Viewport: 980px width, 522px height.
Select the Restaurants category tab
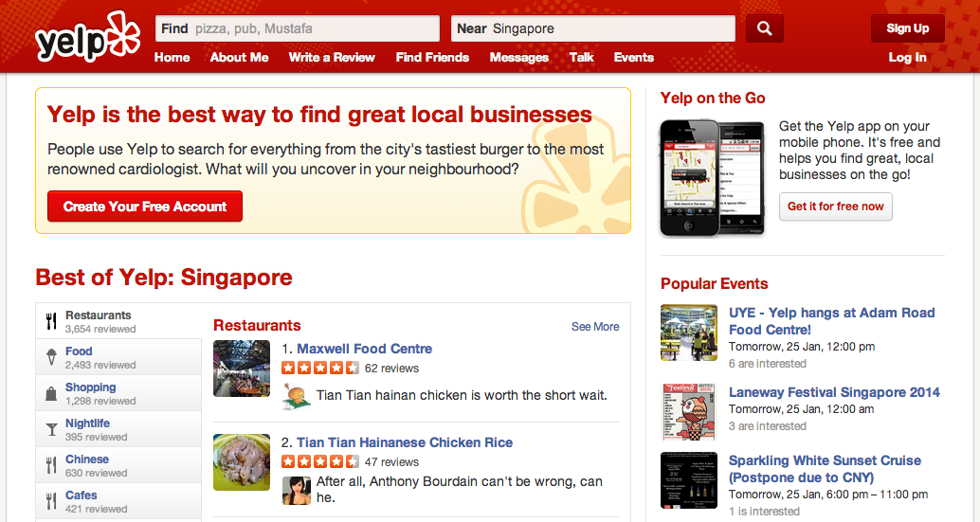(118, 321)
